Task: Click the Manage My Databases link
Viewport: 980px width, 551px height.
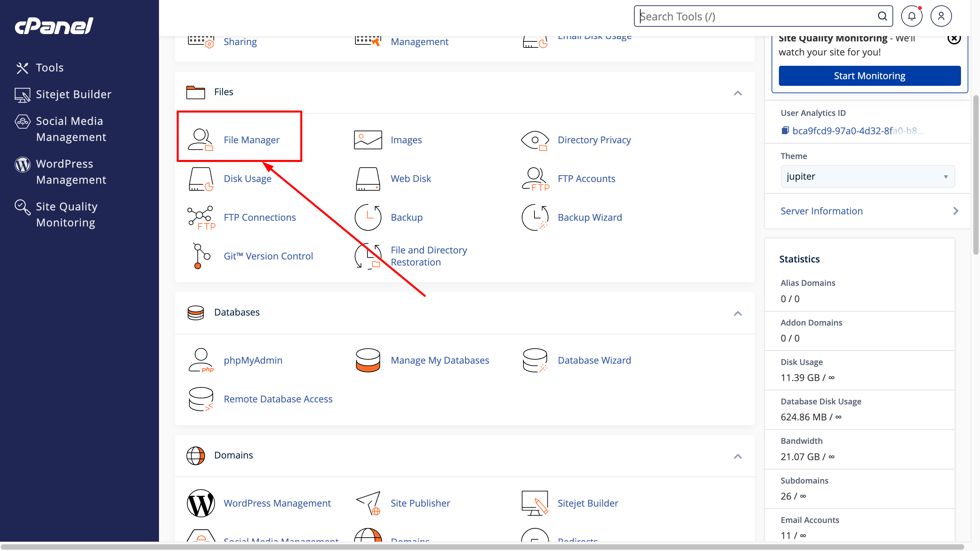Action: pos(440,360)
